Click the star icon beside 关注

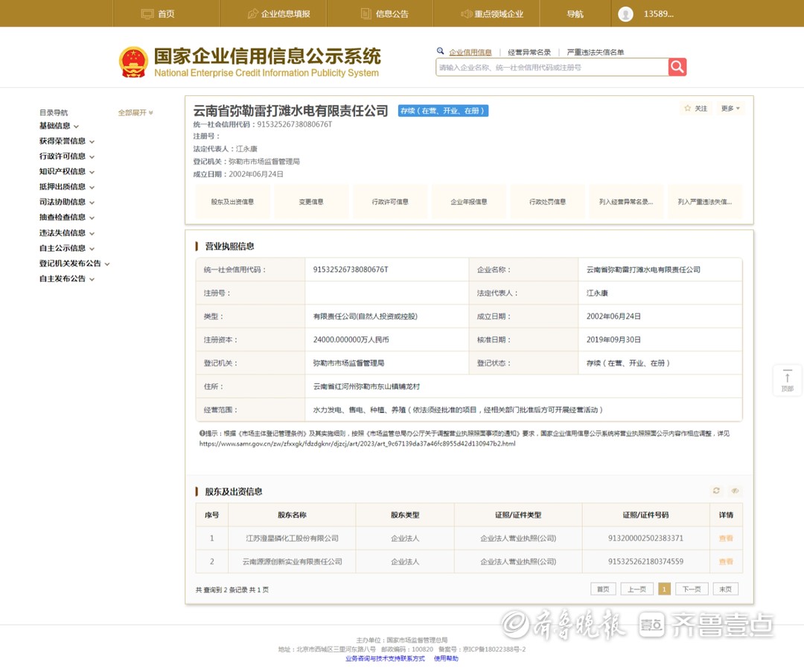pos(688,108)
